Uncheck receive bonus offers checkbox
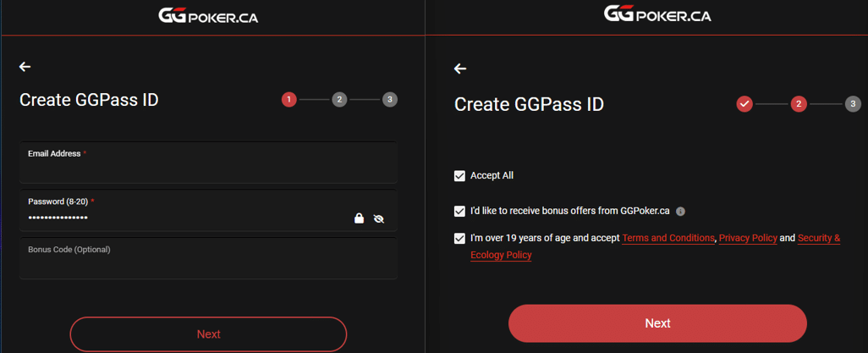The width and height of the screenshot is (868, 353). pyautogui.click(x=459, y=211)
